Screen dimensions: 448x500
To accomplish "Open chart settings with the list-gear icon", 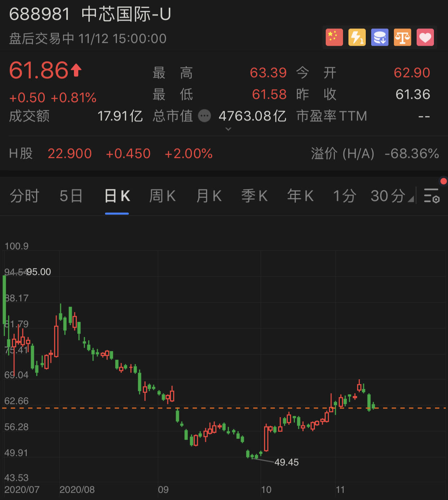I will (432, 196).
